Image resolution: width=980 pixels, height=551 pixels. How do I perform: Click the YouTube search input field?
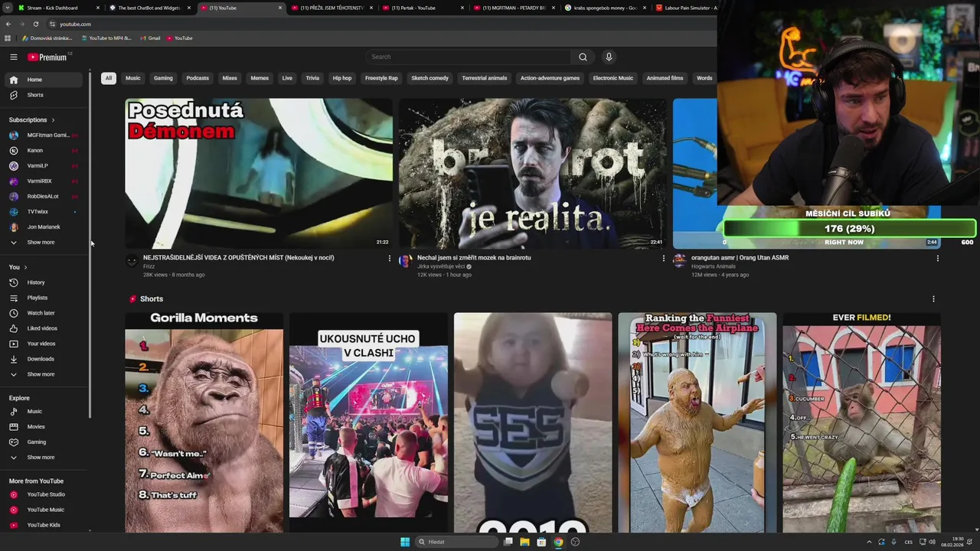468,57
